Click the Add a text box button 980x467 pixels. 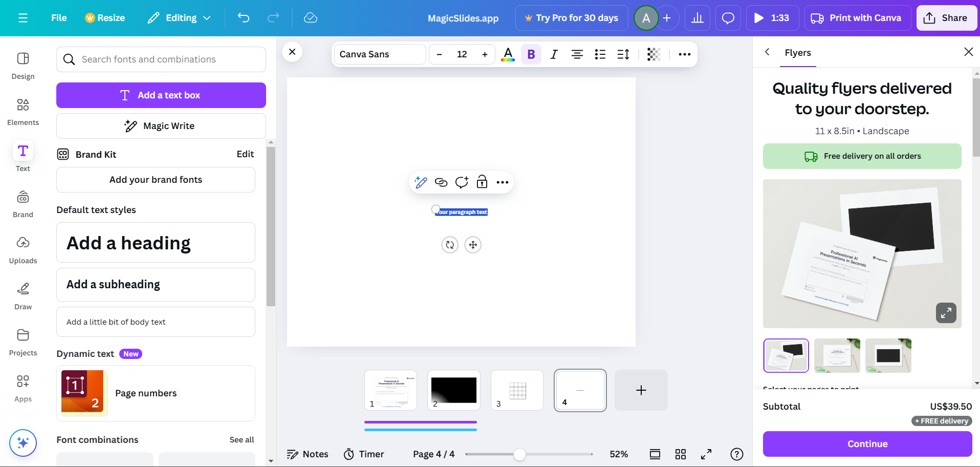tap(161, 95)
